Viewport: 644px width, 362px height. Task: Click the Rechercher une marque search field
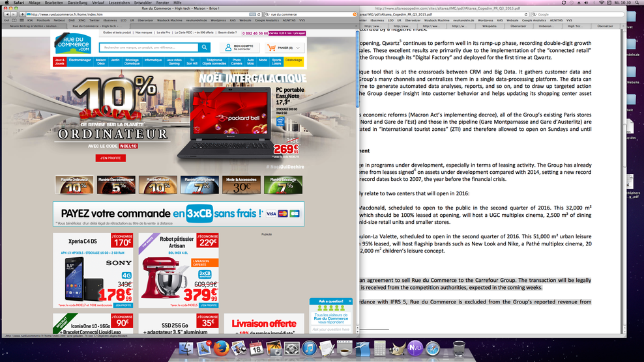(x=149, y=48)
